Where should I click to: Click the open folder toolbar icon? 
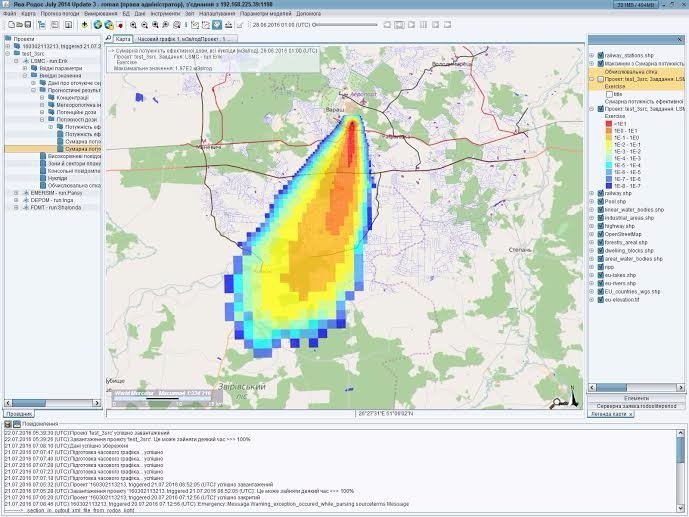click(19, 24)
